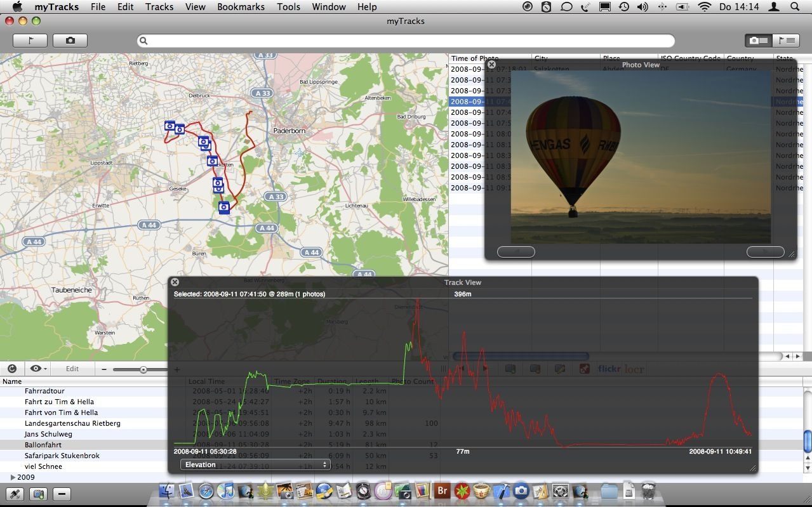
Task: Click the lowest camera marker on the map
Action: pos(224,207)
